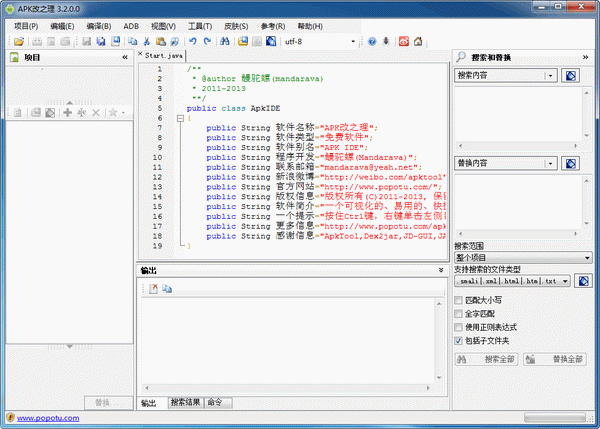Click the cut scissors icon
Viewport: 600px width, 429px height.
(x=147, y=42)
